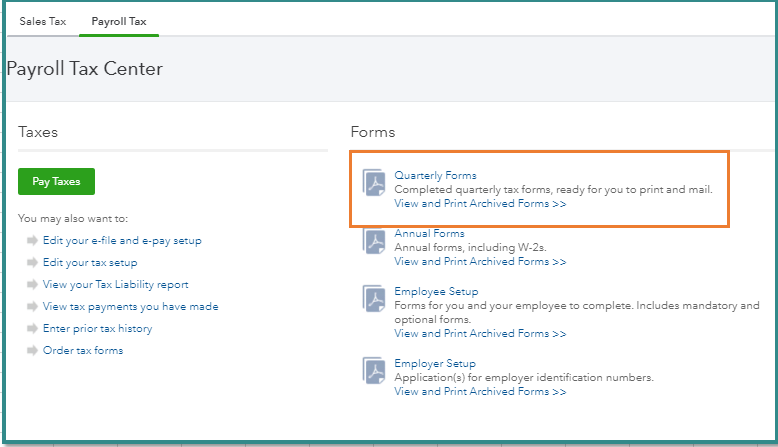Select the Payroll Tax tab
The image size is (778, 447).
pyautogui.click(x=119, y=21)
